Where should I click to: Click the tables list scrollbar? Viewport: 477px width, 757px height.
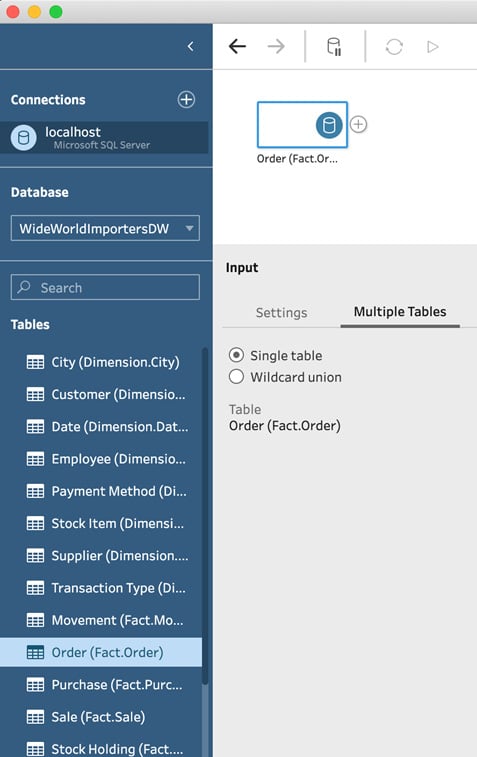pyautogui.click(x=205, y=516)
